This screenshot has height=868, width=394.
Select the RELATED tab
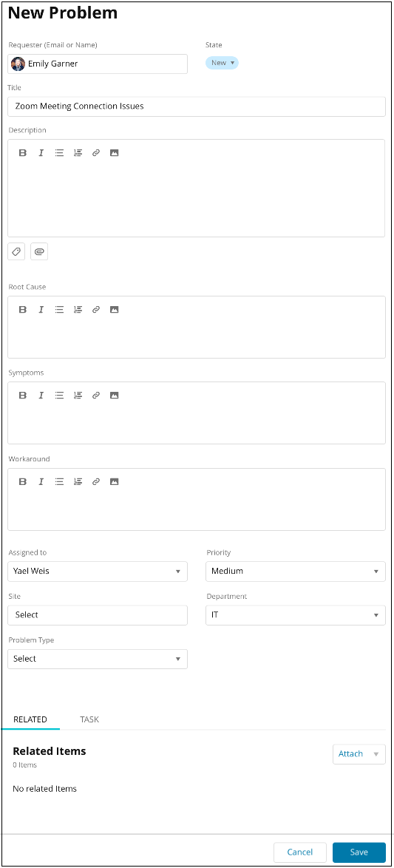30,719
